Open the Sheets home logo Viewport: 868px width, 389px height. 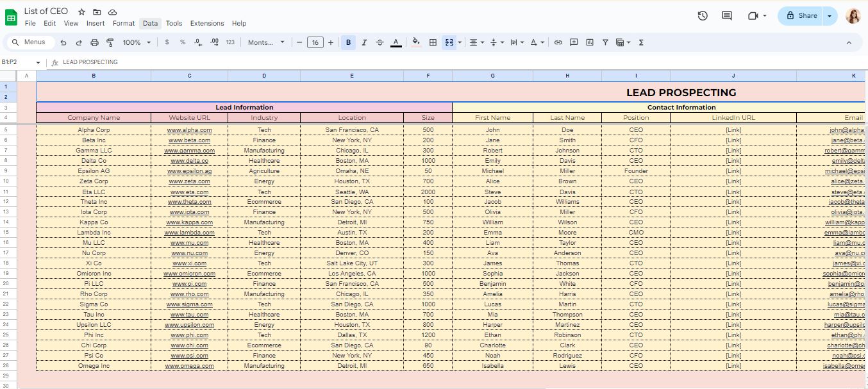(x=12, y=17)
